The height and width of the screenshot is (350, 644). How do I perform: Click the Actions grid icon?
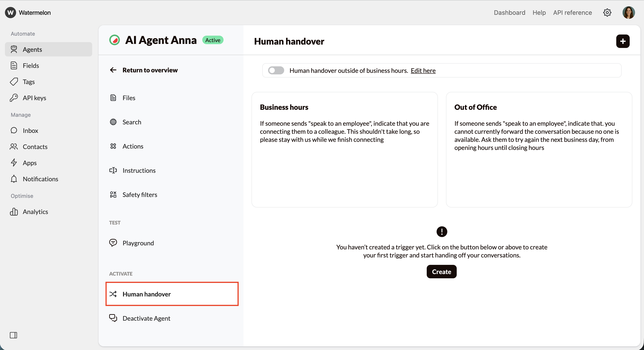113,146
